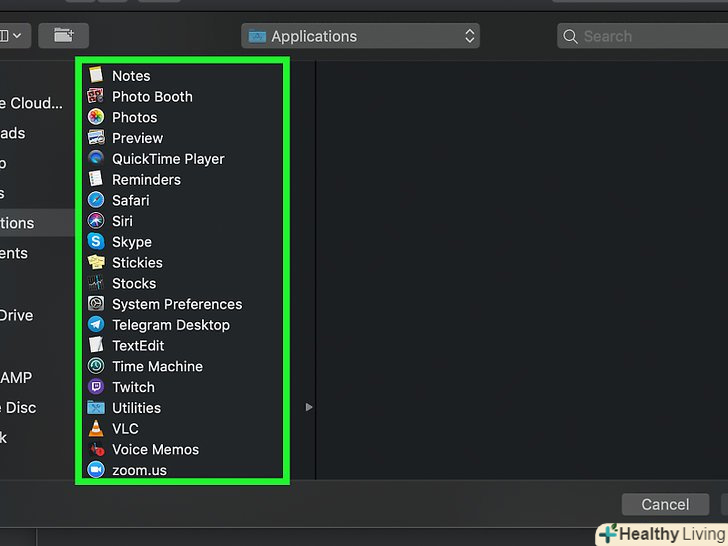Click into the Search field
The height and width of the screenshot is (546, 728).
coord(643,36)
